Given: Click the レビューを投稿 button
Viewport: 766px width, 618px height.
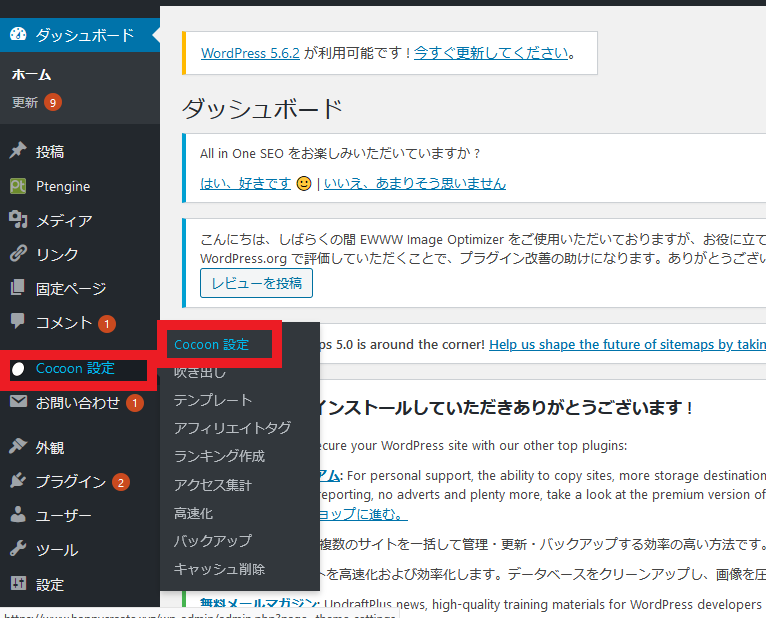Looking at the screenshot, I should pos(256,283).
